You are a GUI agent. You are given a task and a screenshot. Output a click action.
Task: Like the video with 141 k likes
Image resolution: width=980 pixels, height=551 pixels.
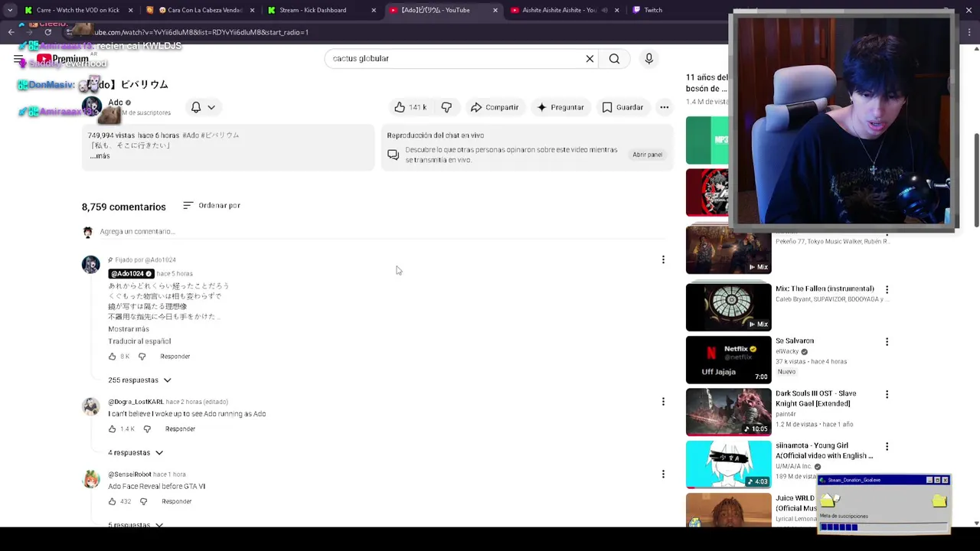(410, 107)
